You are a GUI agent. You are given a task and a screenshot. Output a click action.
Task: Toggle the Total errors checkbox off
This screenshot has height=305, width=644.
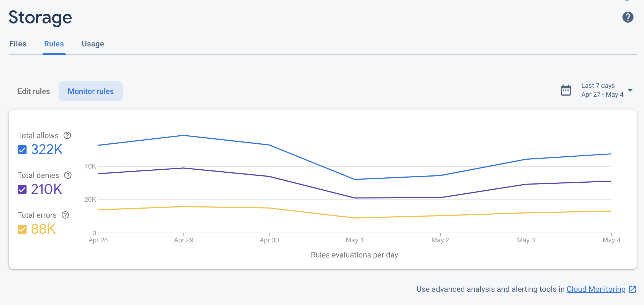pos(22,228)
